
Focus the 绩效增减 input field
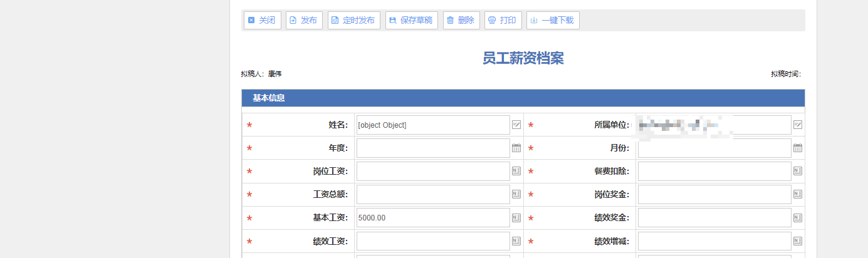pyautogui.click(x=714, y=241)
